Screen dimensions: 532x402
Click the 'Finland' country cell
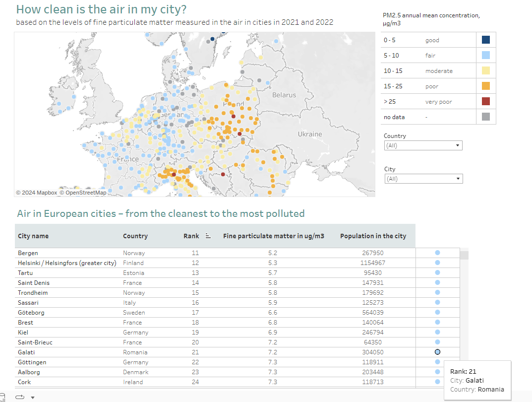[133, 263]
